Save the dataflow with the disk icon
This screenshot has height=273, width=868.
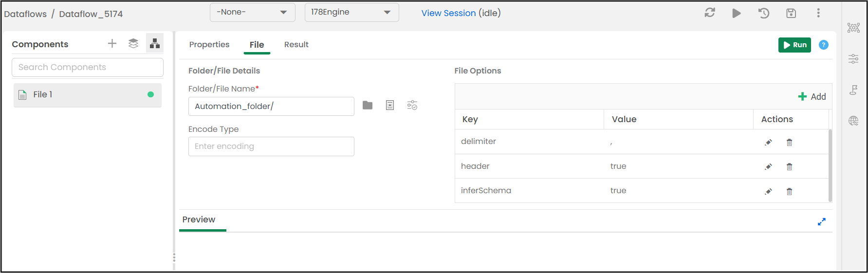791,13
